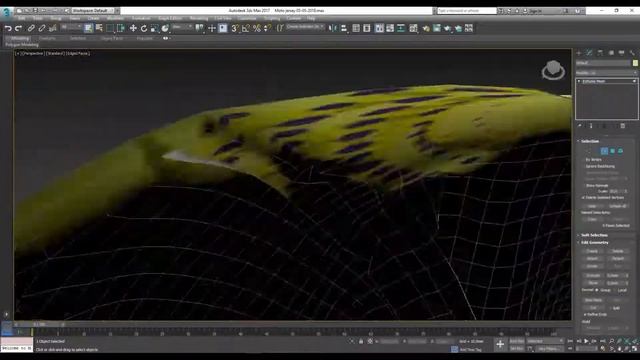Click the Detach button in Edit Geometry

(x=618, y=258)
